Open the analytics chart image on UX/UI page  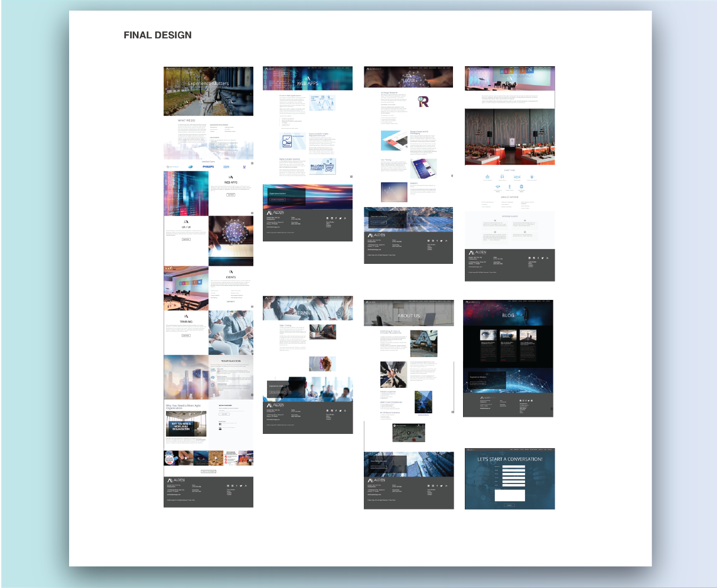[394, 192]
